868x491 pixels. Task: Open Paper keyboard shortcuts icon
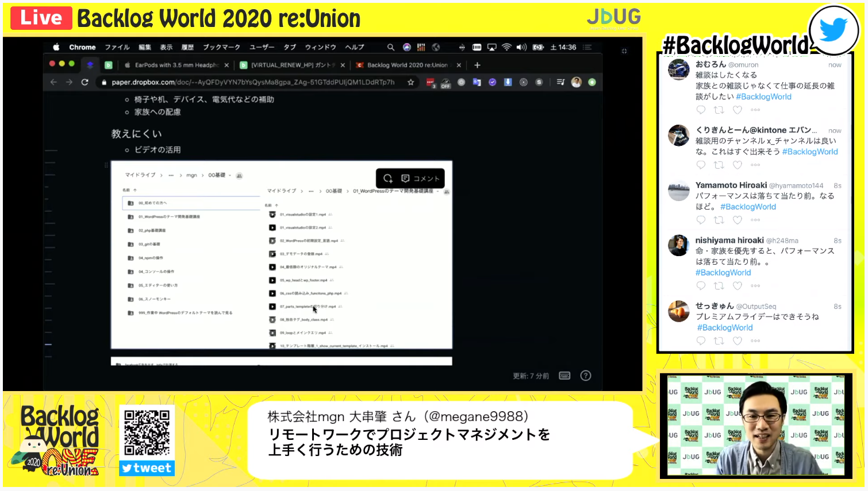(564, 376)
